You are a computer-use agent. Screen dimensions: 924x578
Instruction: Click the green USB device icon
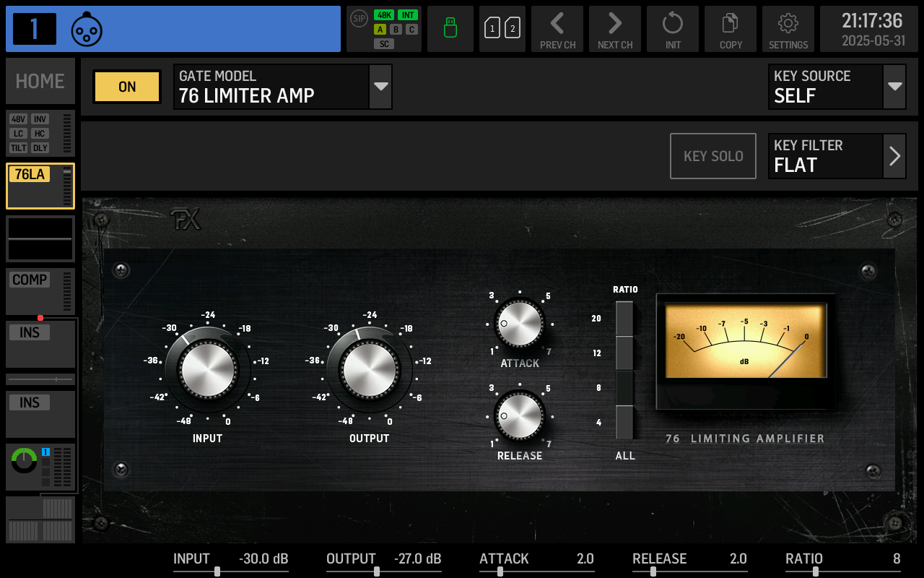click(450, 29)
